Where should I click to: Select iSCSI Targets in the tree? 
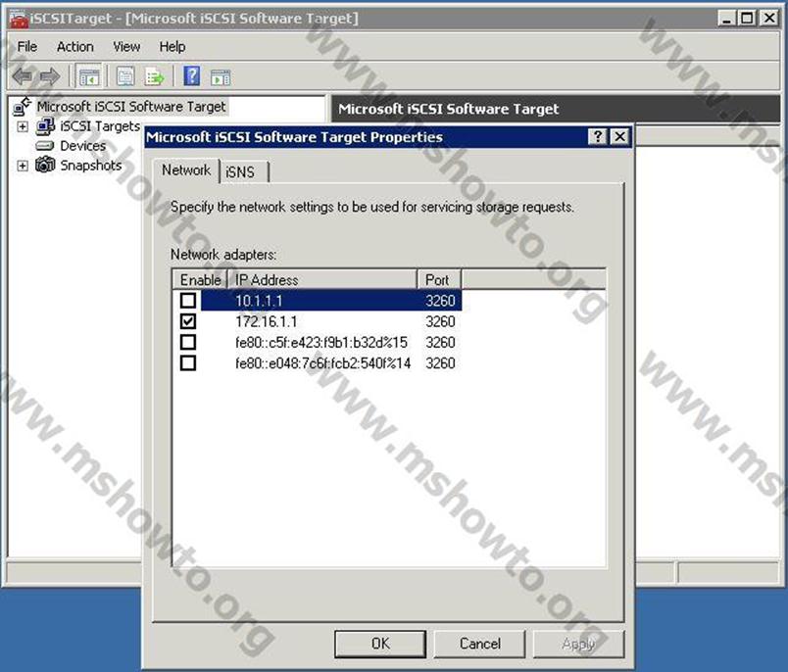pyautogui.click(x=100, y=126)
